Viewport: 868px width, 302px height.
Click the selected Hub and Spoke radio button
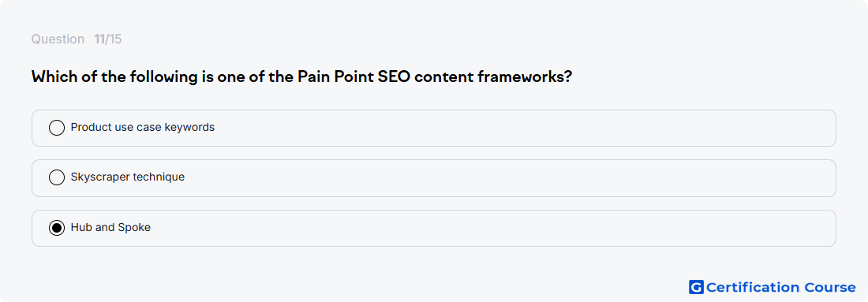[57, 228]
